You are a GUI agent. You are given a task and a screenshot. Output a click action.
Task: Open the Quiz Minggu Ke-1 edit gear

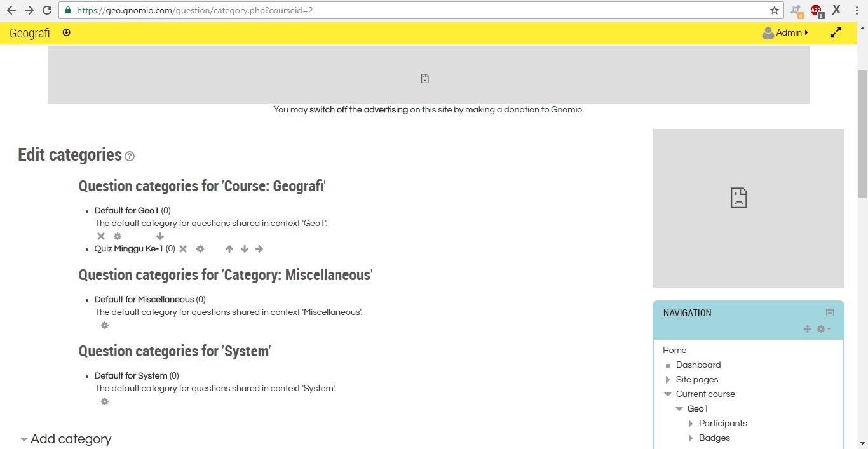click(x=200, y=249)
